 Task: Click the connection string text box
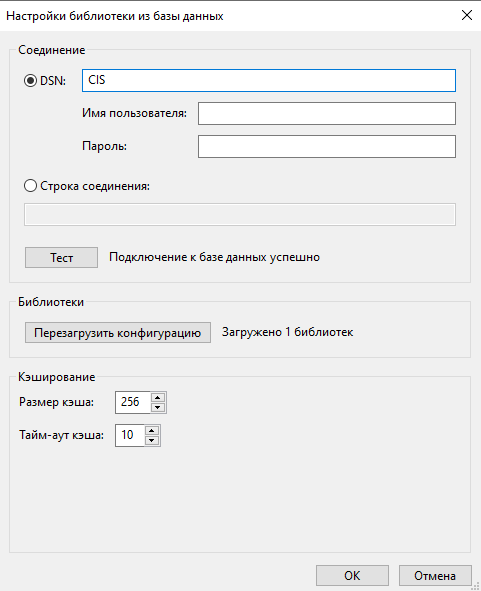[x=240, y=214]
